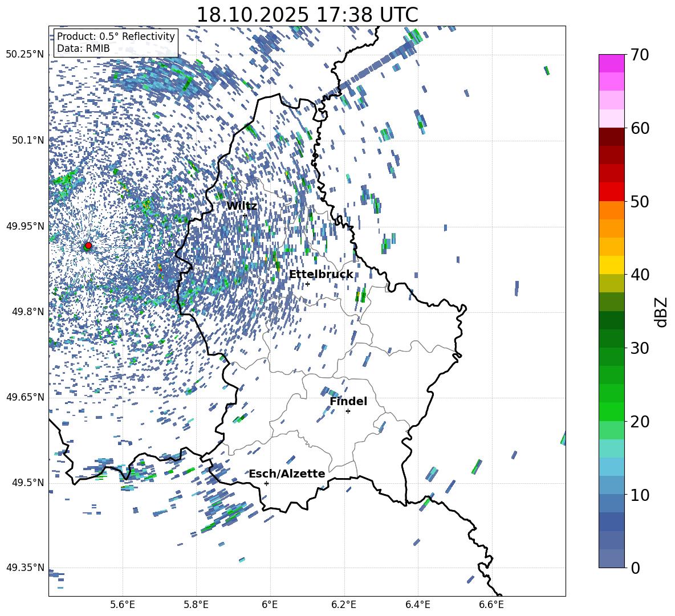Click the Wiltz station cross marker

[x=245, y=215]
